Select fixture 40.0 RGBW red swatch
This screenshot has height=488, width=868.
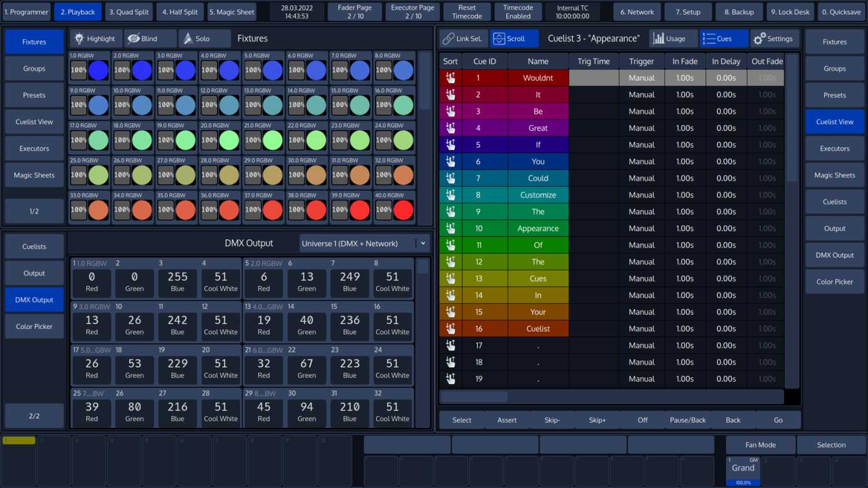coord(403,209)
